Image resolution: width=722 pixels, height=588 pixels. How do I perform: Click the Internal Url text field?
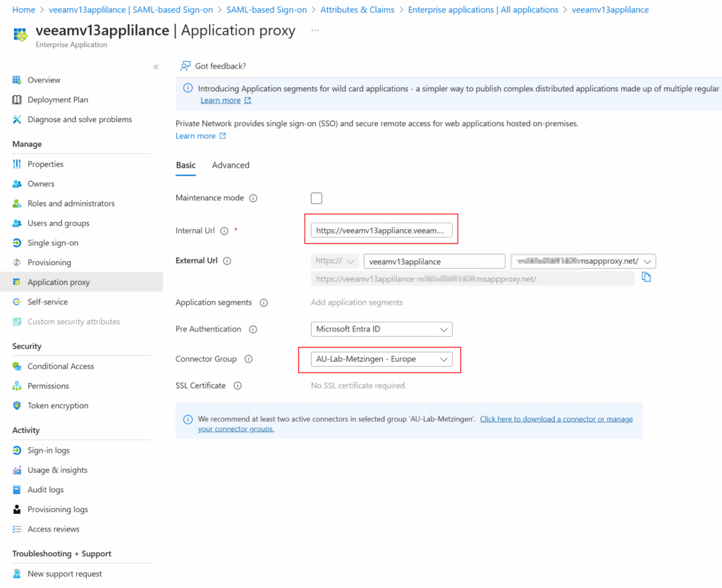point(381,231)
